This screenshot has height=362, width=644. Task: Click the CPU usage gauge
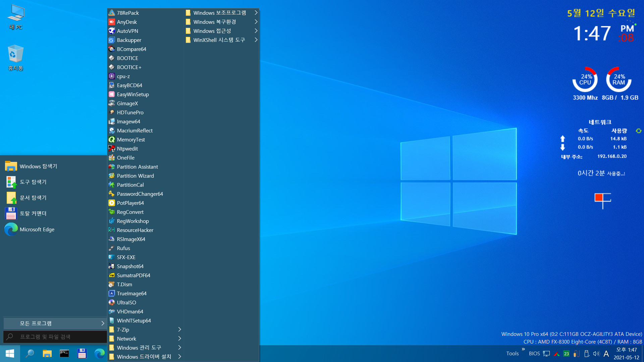tap(585, 79)
